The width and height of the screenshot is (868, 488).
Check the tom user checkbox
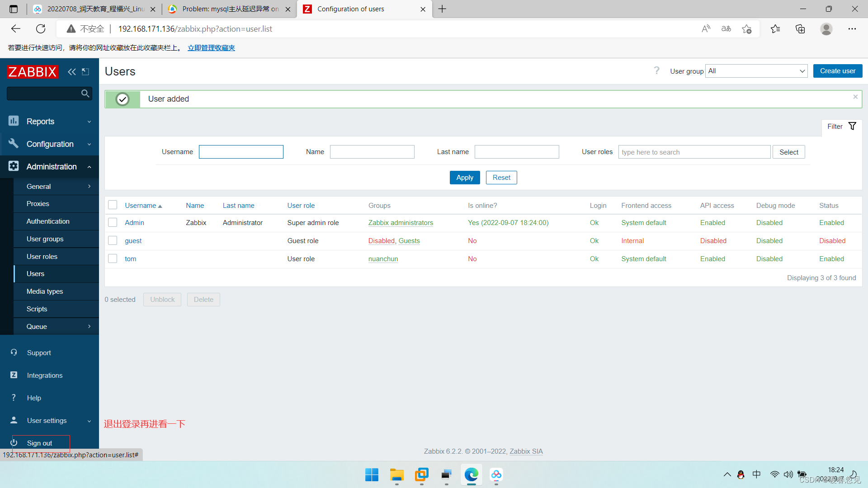[x=113, y=259]
